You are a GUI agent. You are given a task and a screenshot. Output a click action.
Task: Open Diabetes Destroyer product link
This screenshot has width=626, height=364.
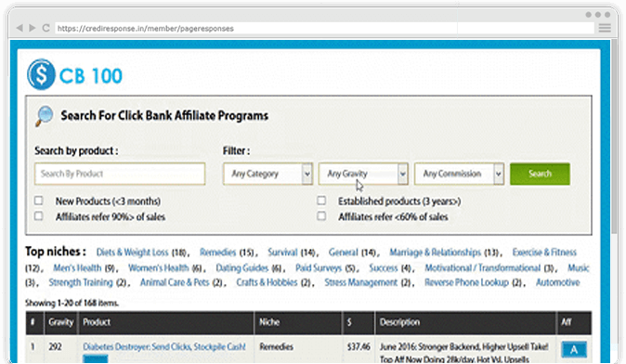point(164,347)
